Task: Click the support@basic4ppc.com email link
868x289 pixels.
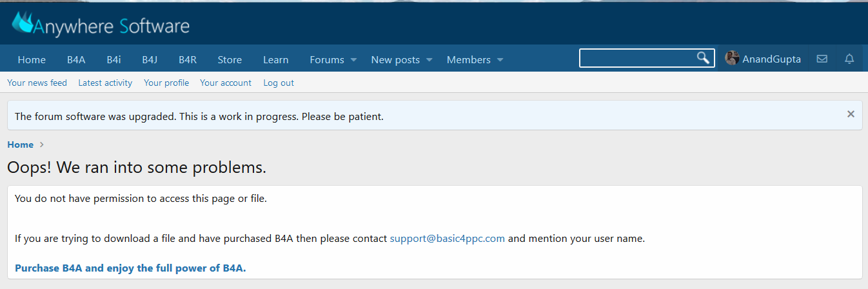Action: 447,239
